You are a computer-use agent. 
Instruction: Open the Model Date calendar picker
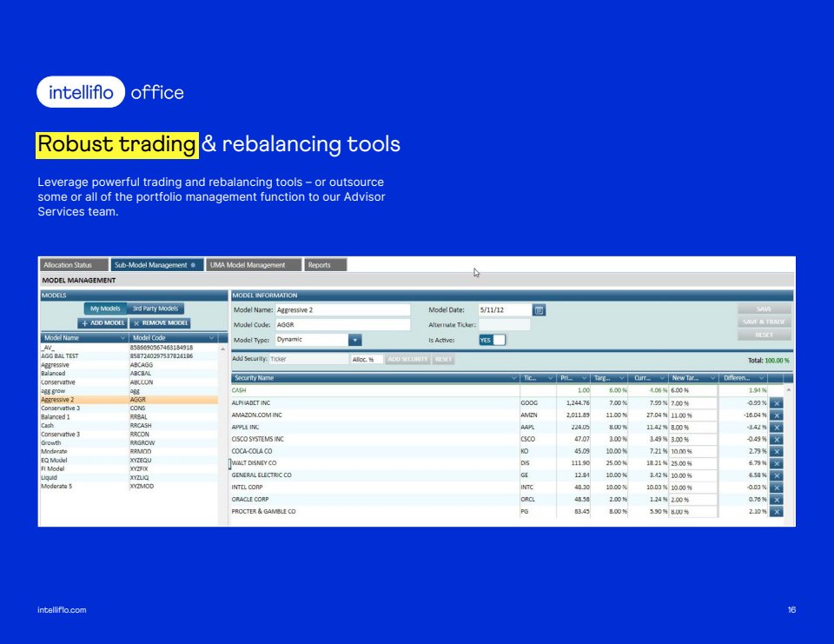pyautogui.click(x=539, y=310)
